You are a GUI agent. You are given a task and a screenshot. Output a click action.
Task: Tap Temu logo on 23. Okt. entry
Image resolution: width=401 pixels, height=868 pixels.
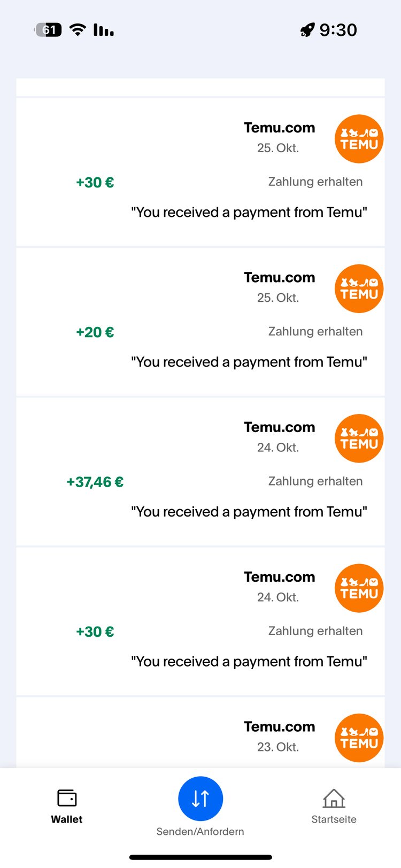[x=359, y=738]
